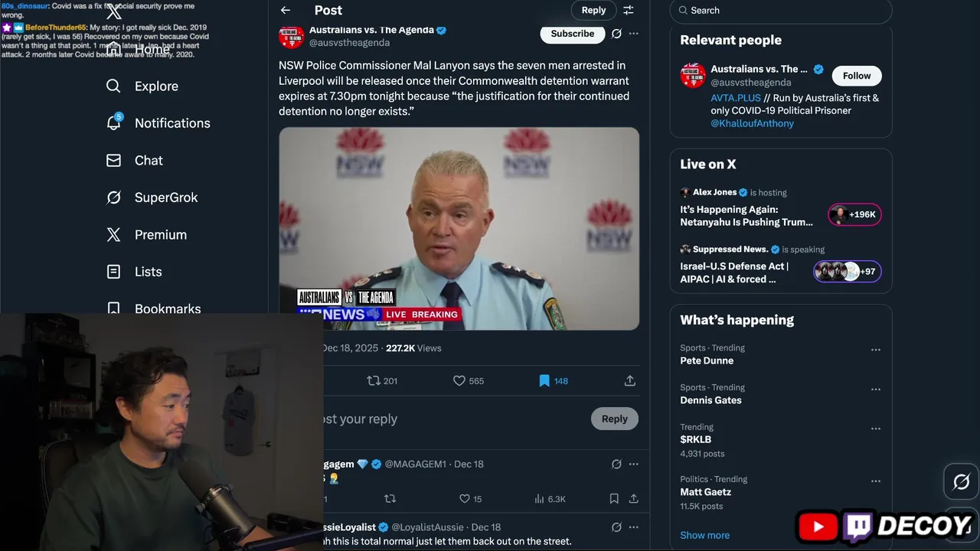
Task: Click the Grok icon on main post
Action: [616, 34]
